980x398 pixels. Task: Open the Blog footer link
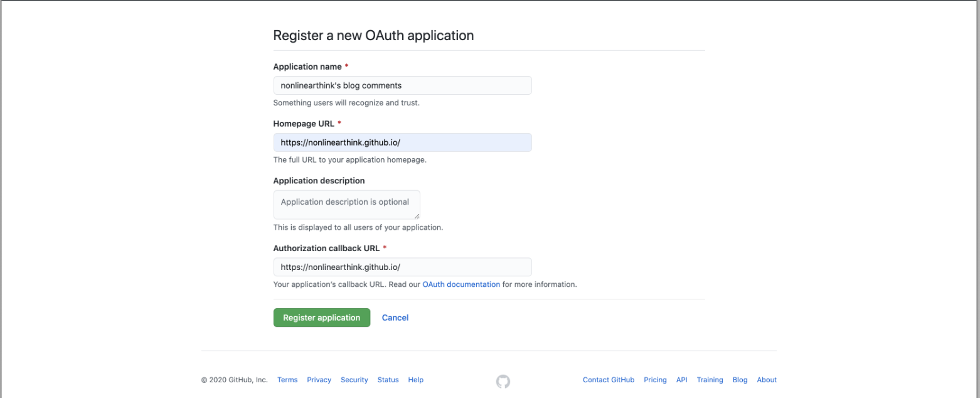pyautogui.click(x=740, y=380)
